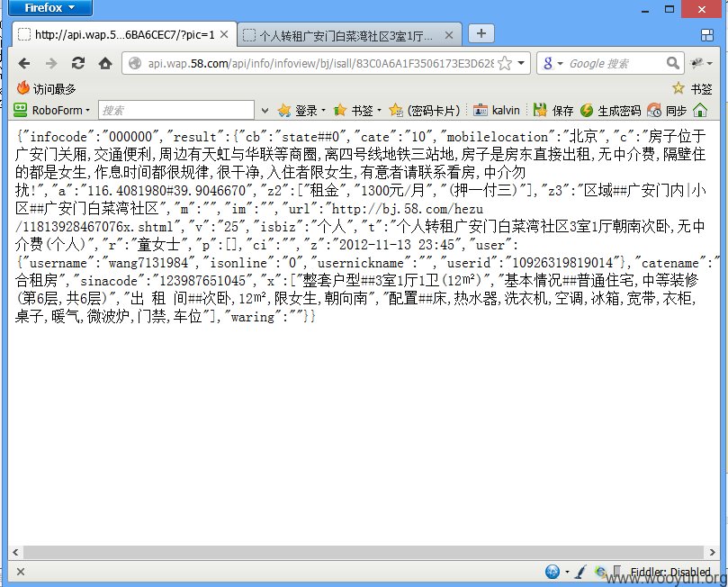Screen dimensions: 728x587
Task: Open the Google search engine selector
Action: [552, 63]
